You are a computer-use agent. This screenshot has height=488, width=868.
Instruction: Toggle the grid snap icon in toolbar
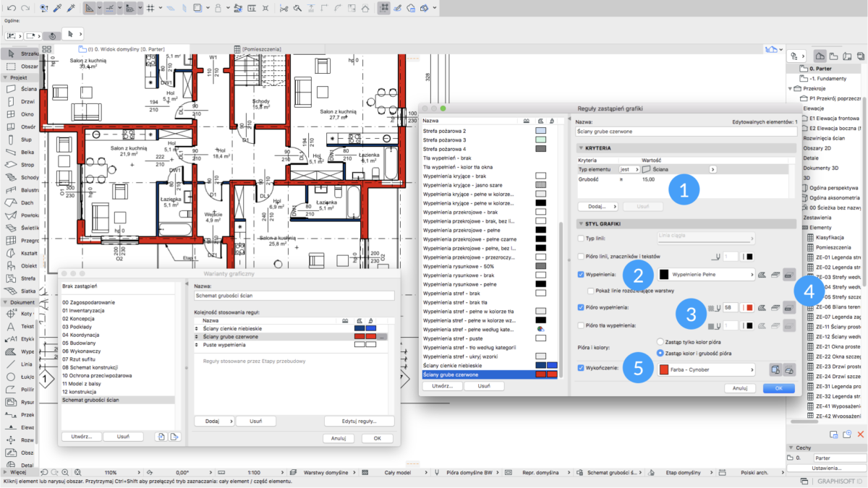pyautogui.click(x=150, y=8)
